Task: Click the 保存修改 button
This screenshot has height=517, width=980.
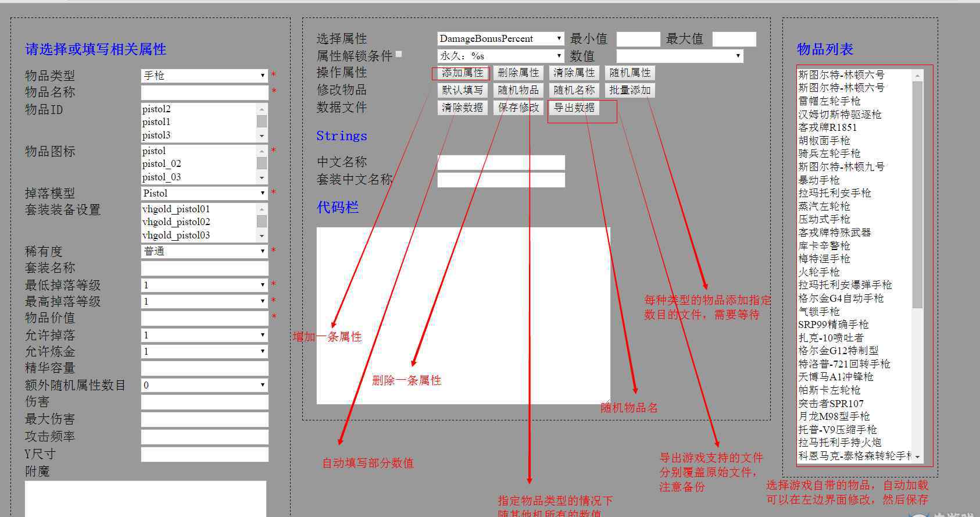Action: (x=518, y=108)
